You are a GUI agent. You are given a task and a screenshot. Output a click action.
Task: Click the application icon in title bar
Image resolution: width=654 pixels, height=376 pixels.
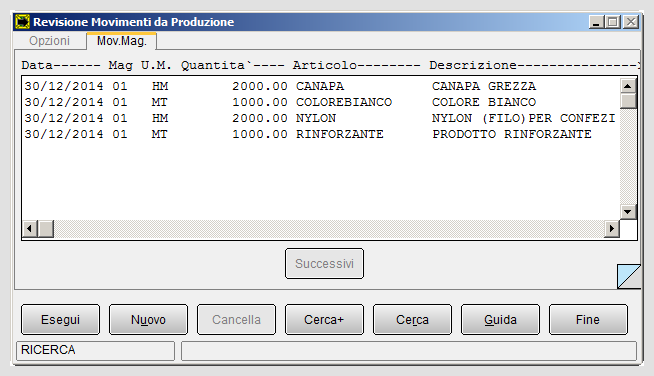tap(22, 22)
